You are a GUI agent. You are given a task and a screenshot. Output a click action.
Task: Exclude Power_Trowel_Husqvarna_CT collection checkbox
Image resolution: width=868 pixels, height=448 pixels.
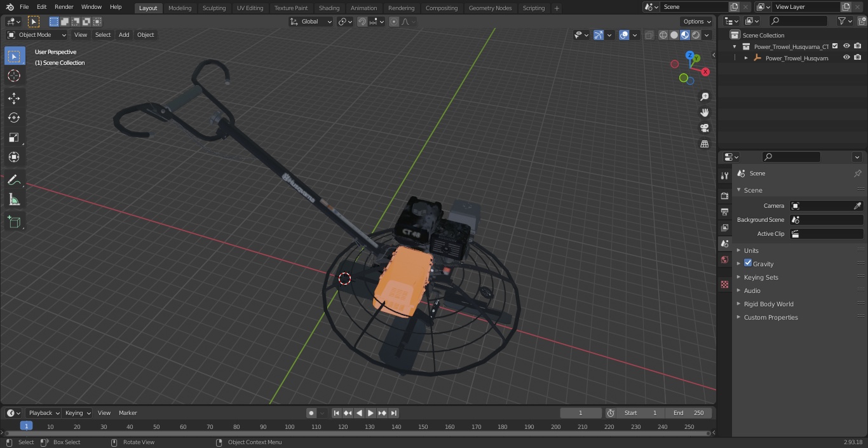click(x=836, y=46)
